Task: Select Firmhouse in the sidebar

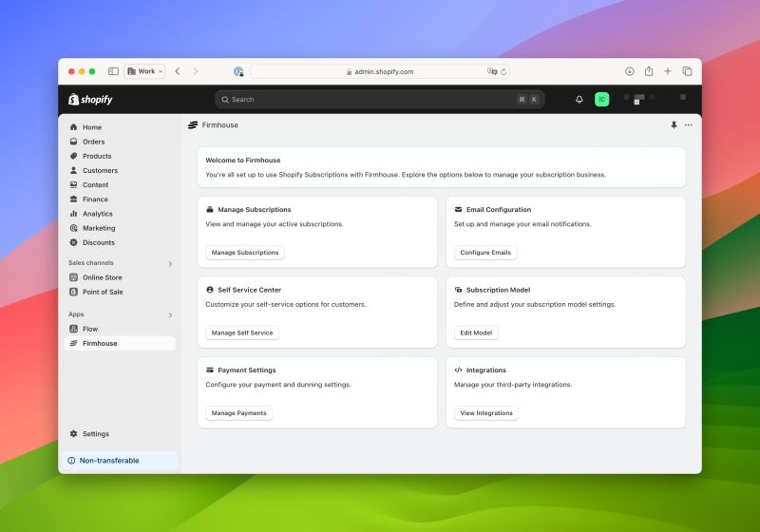Action: pos(120,344)
